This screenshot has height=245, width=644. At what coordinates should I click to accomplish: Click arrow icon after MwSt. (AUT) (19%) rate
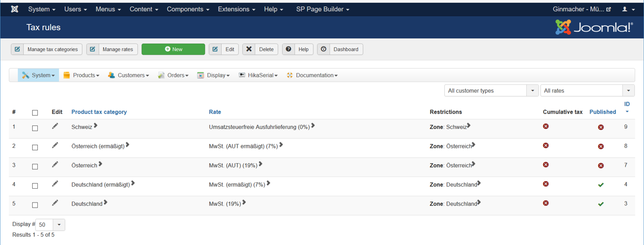[x=261, y=164]
